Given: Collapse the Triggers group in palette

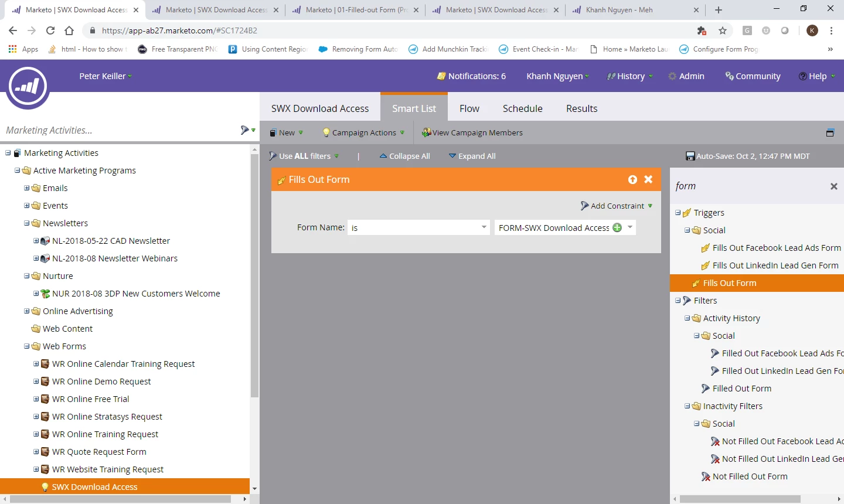Looking at the screenshot, I should [678, 213].
